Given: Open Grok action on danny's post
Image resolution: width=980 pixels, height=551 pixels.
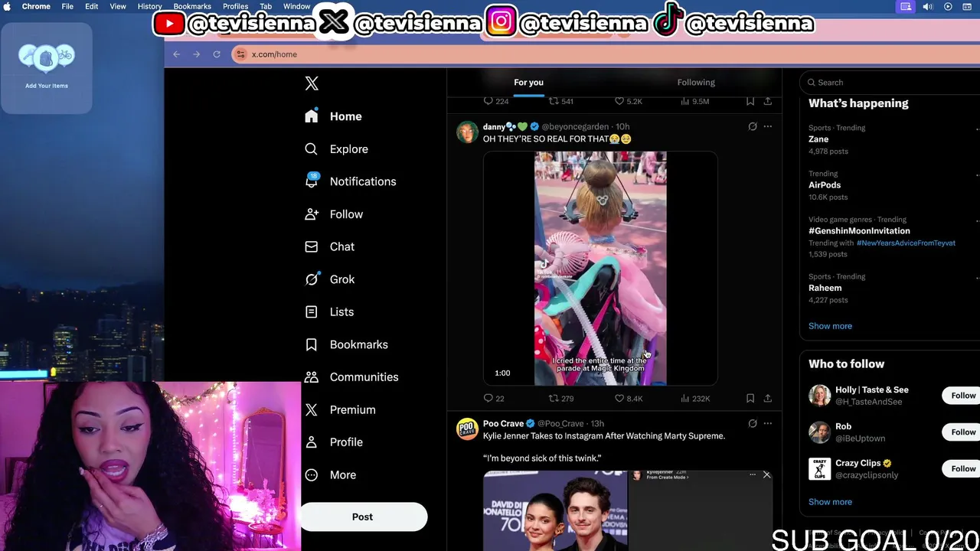Looking at the screenshot, I should click(x=753, y=126).
